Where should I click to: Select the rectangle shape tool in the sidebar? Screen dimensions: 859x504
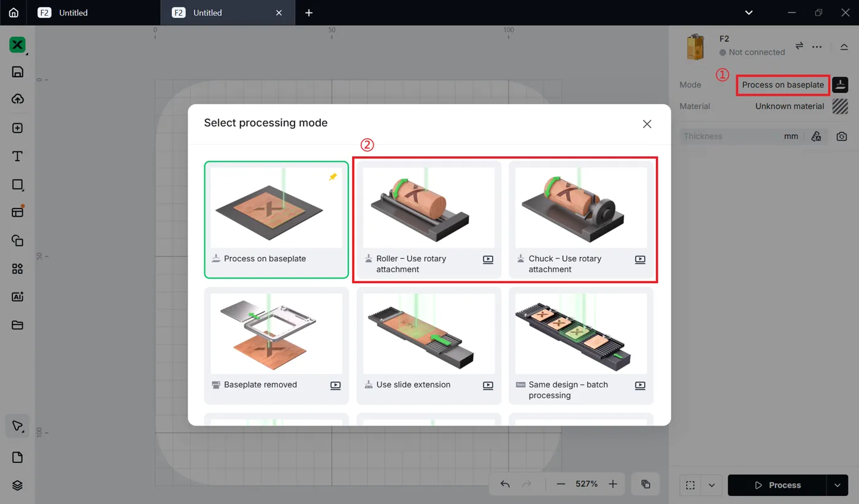point(17,185)
